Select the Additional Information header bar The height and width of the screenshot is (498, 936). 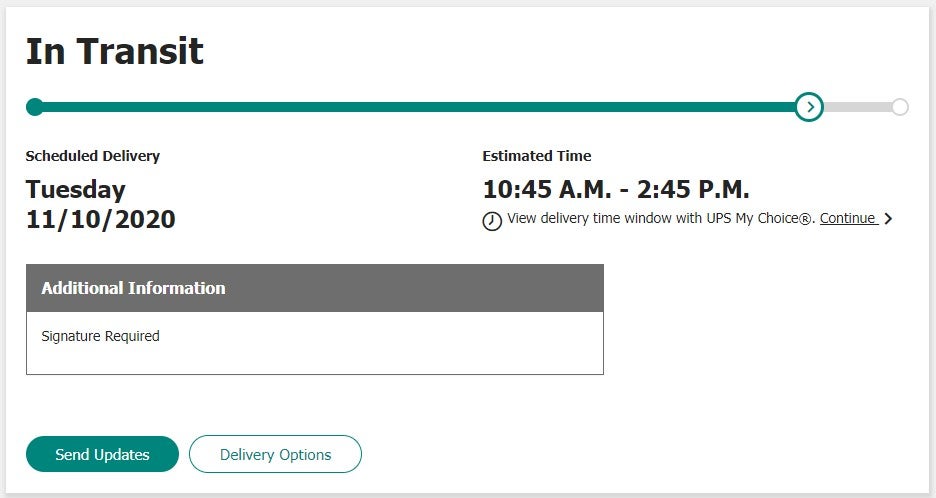(315, 288)
